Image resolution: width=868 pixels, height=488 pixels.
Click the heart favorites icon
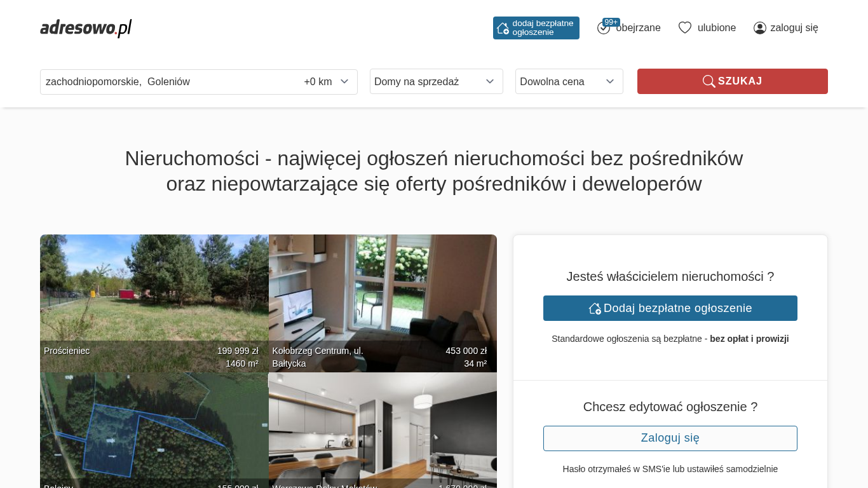(x=684, y=28)
